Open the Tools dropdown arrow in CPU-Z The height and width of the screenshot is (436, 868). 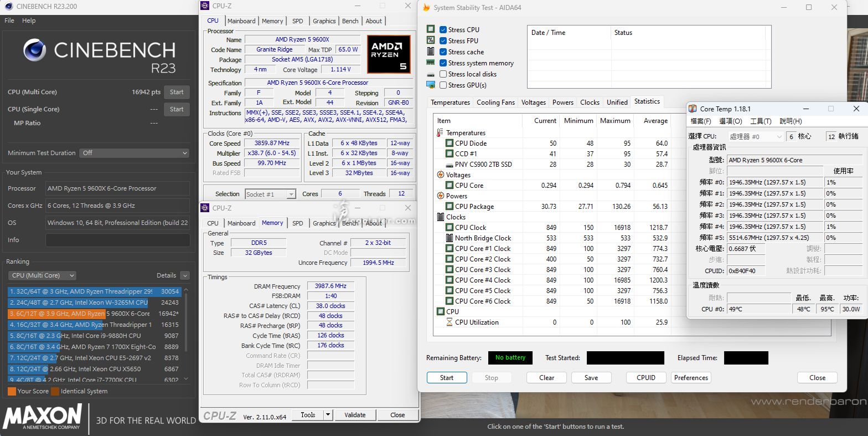coord(328,415)
